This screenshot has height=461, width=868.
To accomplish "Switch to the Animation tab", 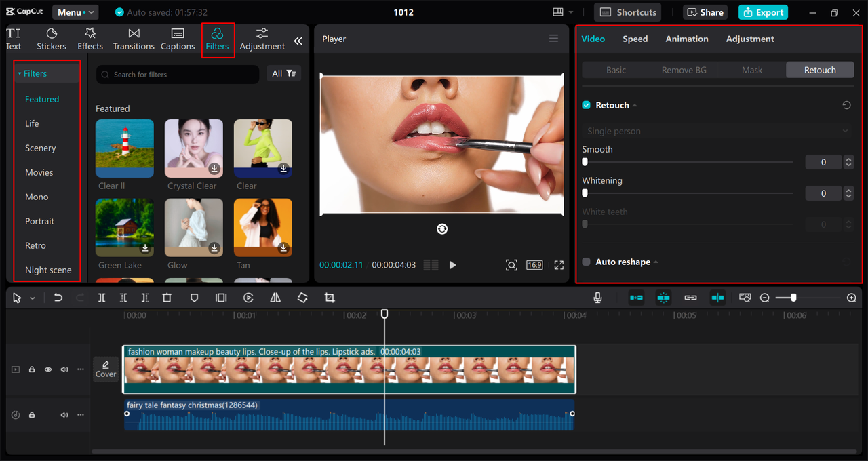I will pyautogui.click(x=687, y=39).
